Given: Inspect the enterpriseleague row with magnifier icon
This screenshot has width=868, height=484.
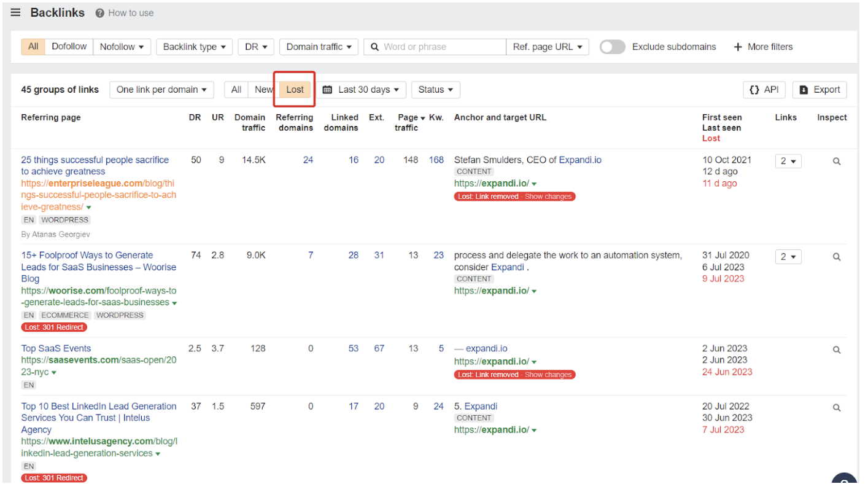Looking at the screenshot, I should click(x=836, y=162).
